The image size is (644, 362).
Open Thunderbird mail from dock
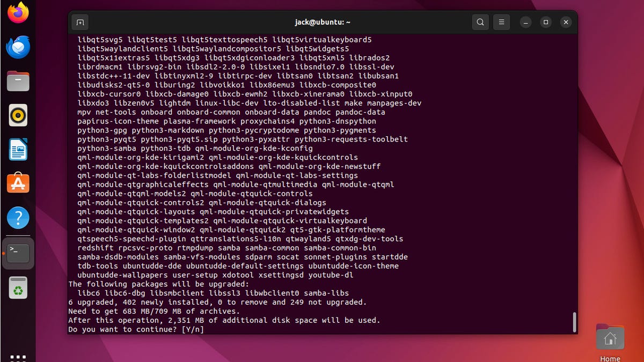coord(18,47)
